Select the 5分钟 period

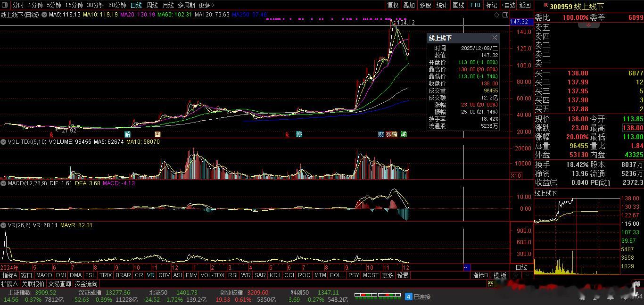tap(54, 5)
